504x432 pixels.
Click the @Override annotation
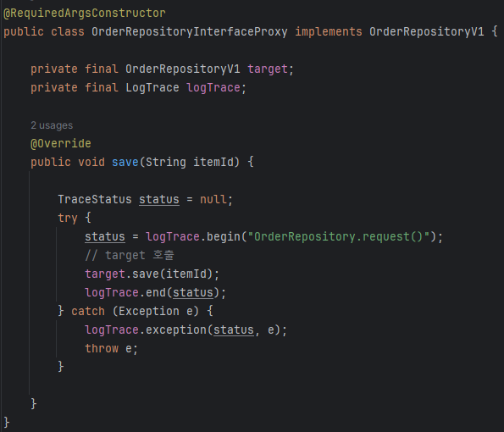point(61,144)
